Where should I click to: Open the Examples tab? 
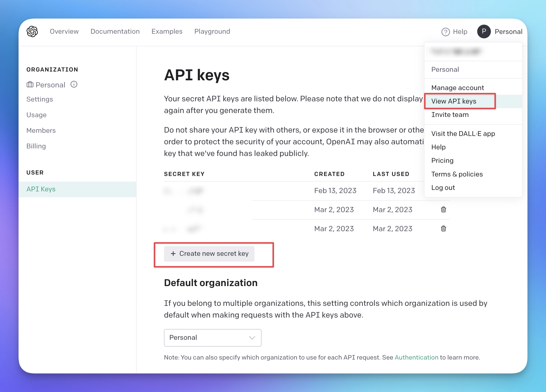click(x=167, y=31)
